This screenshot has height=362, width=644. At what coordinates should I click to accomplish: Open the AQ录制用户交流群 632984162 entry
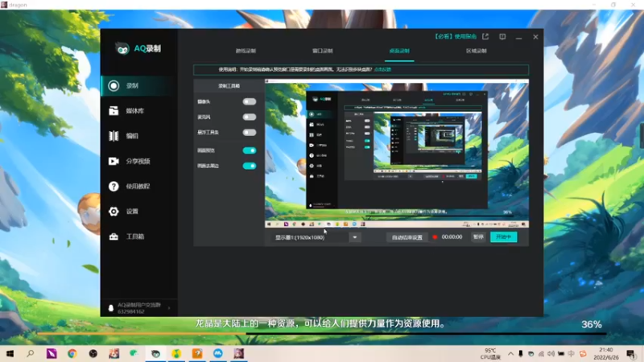[x=138, y=308]
